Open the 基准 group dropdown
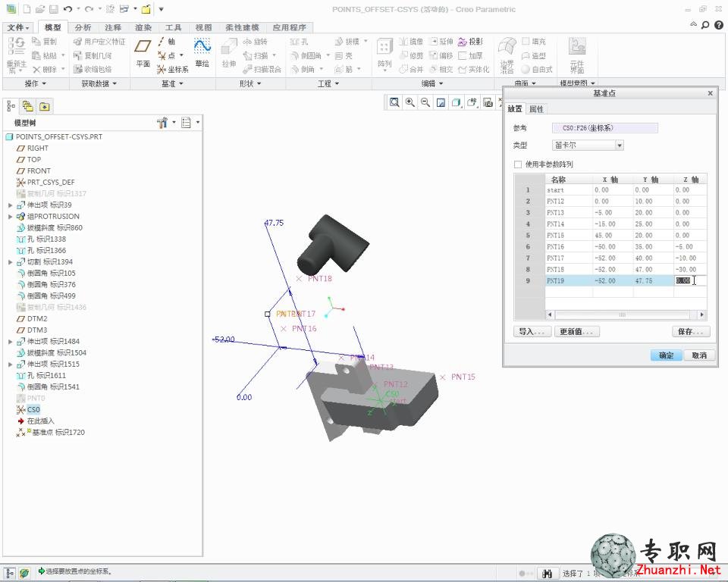Image resolution: width=728 pixels, height=582 pixels. coord(172,83)
